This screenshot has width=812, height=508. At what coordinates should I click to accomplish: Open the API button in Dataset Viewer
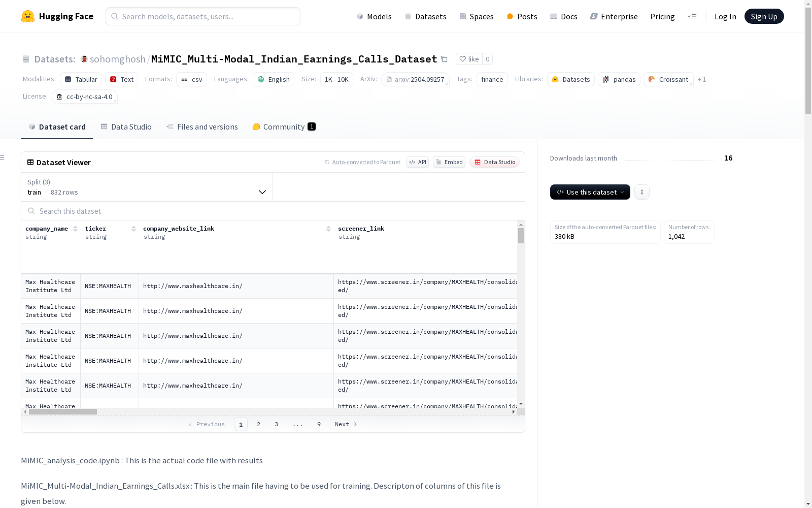418,162
